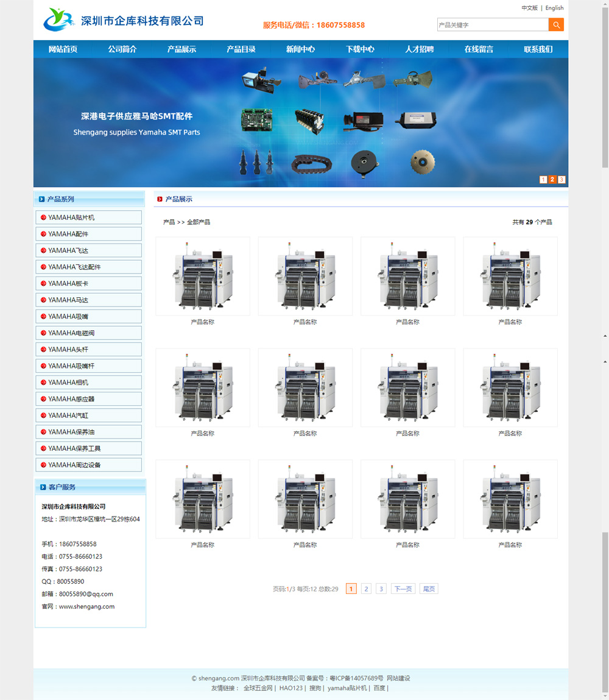Viewport: 609px width, 700px height.
Task: Open the 搜狗 friendly link
Action: pos(315,688)
